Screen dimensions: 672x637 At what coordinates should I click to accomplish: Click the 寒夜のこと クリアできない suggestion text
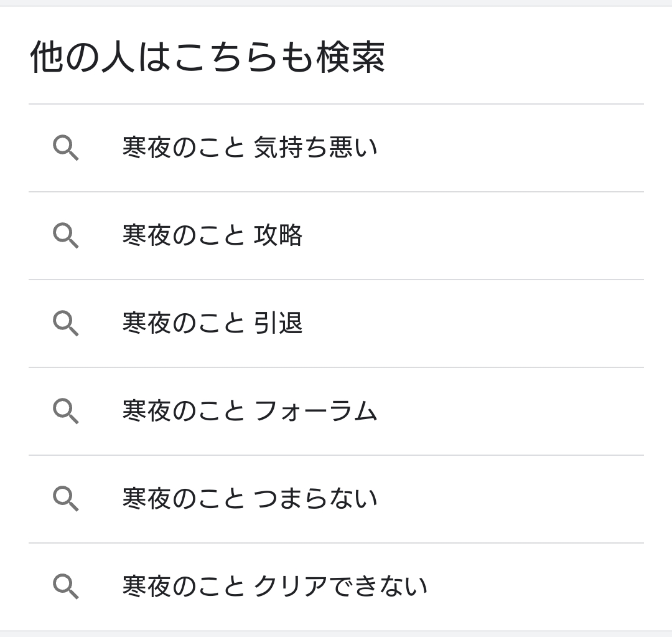coord(274,587)
